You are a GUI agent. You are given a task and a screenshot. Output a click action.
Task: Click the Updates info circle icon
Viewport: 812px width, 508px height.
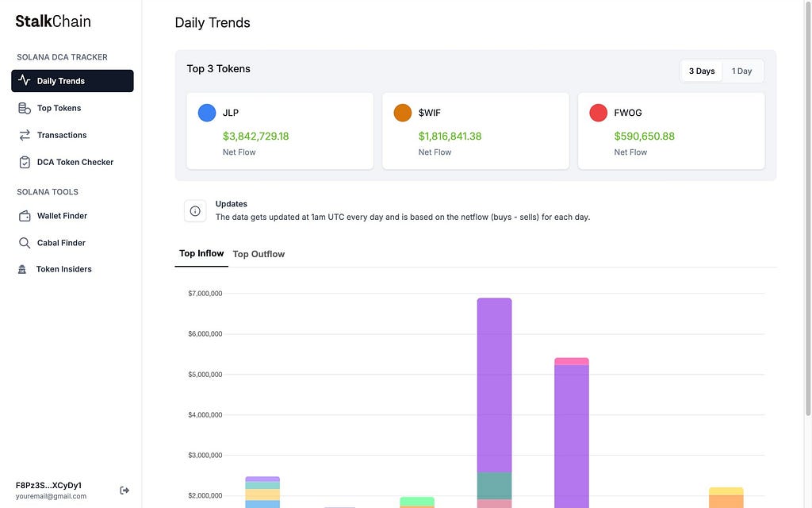195,211
